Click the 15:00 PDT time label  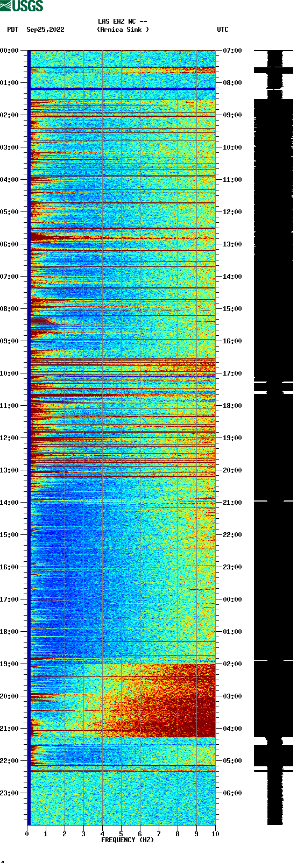(10, 535)
